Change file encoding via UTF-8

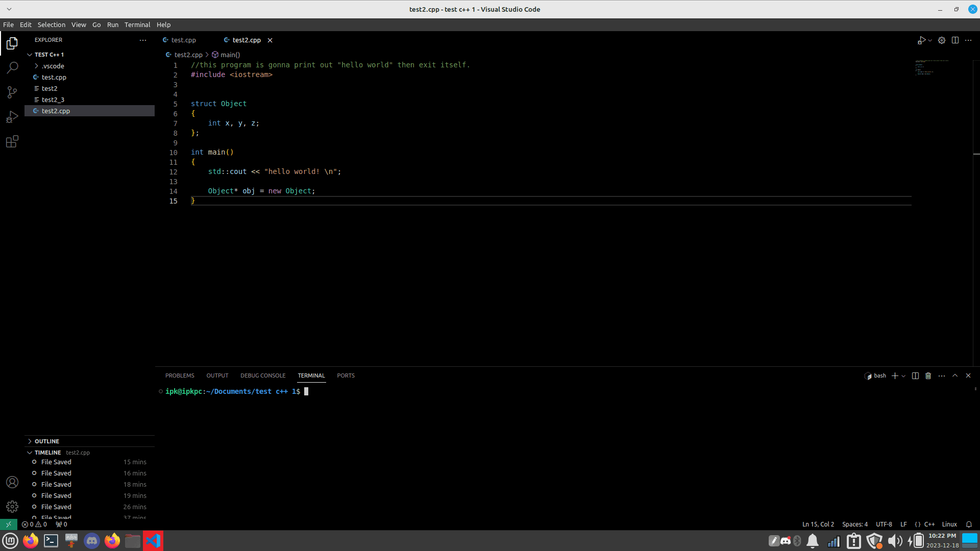tap(884, 524)
